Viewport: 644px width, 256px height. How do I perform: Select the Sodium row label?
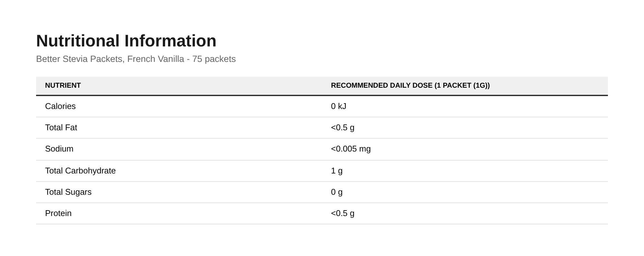click(x=59, y=149)
